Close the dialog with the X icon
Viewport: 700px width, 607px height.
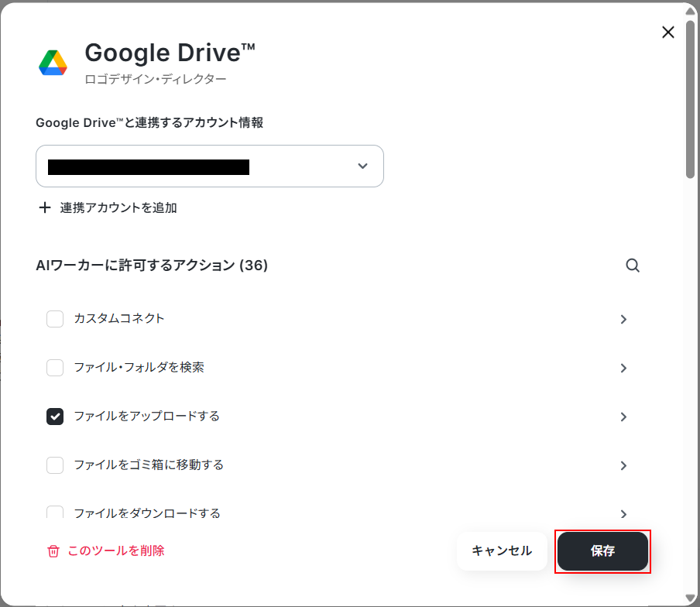pyautogui.click(x=667, y=33)
